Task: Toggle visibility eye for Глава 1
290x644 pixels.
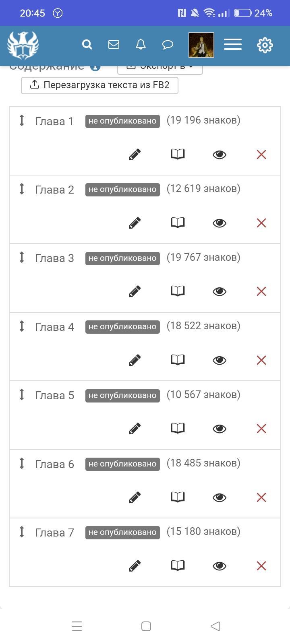Action: click(x=219, y=155)
